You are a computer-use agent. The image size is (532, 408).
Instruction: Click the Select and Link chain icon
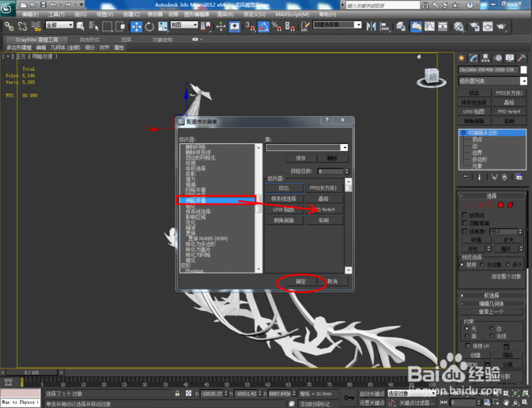pos(9,26)
